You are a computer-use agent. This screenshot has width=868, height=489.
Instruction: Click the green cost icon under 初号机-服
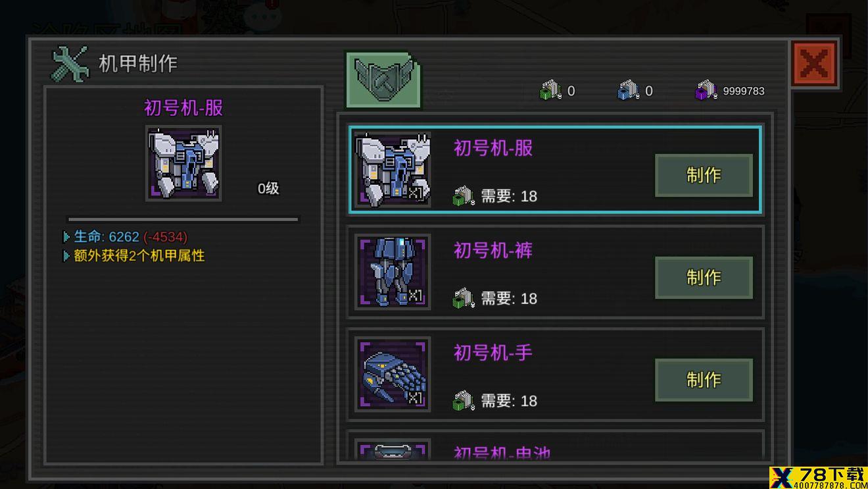464,195
